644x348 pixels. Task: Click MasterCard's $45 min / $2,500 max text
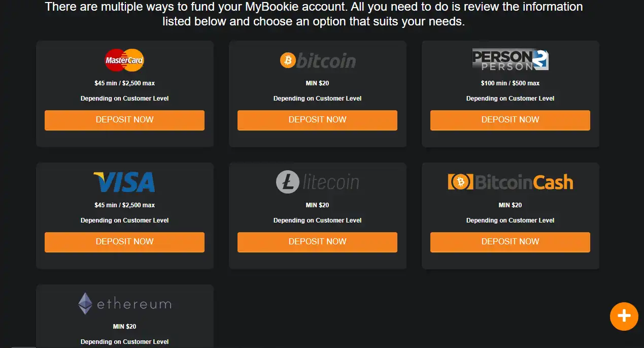coord(124,83)
